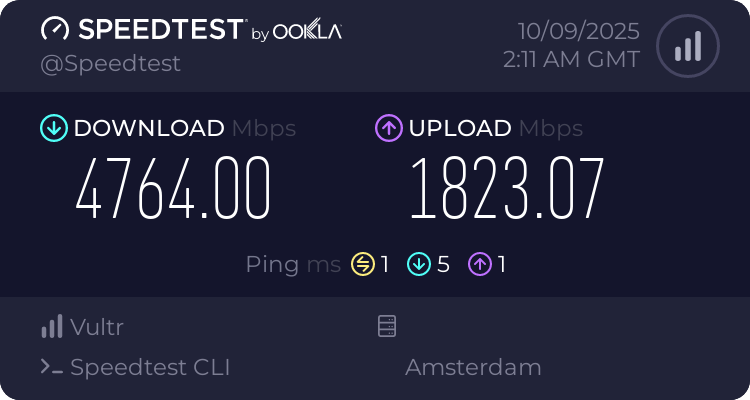The image size is (750, 400).
Task: Click the signal bars icon in circle
Action: [x=686, y=46]
